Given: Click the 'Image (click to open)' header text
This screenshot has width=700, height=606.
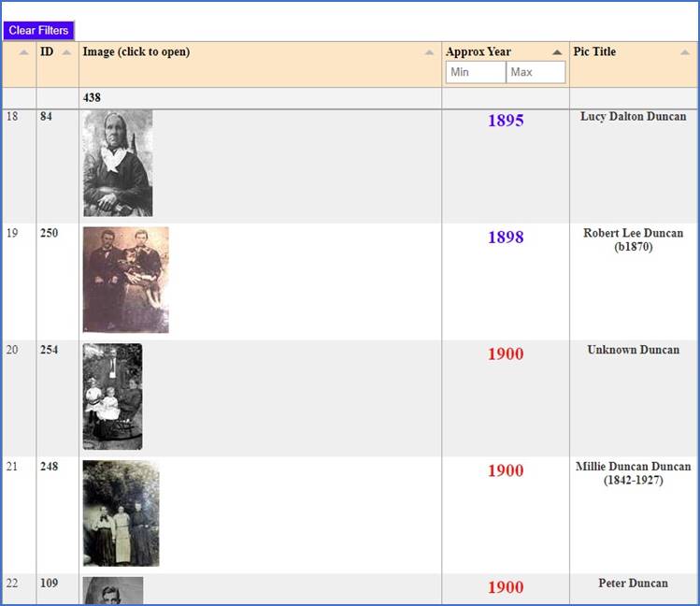Looking at the screenshot, I should point(136,51).
